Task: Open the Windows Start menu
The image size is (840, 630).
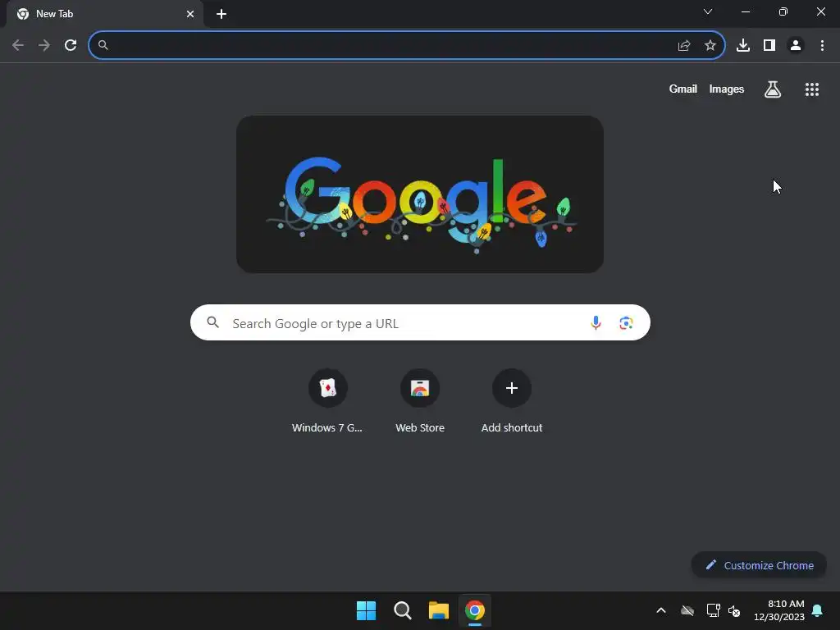Action: [x=367, y=610]
